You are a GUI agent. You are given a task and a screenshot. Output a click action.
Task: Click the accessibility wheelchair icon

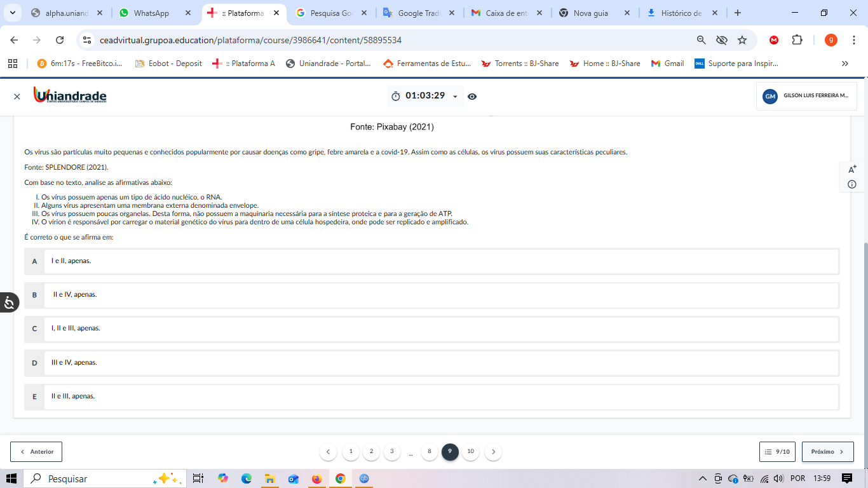9,302
